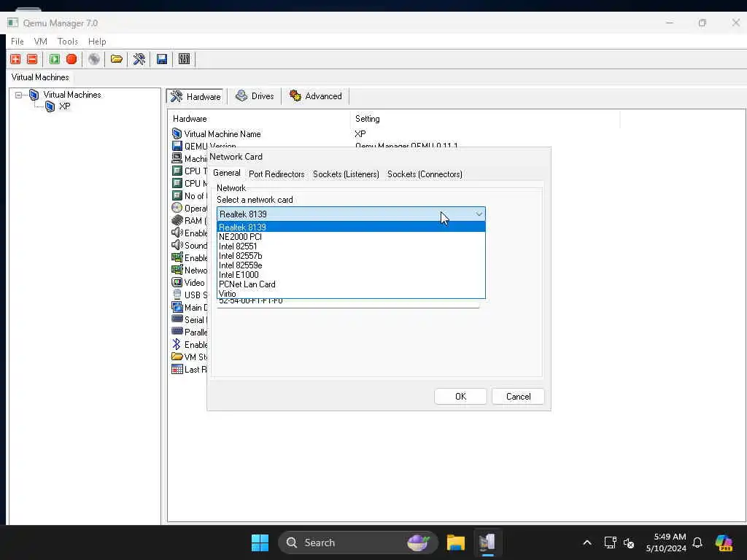This screenshot has height=560, width=747.
Task: Click the red plus add VM toolbar icon
Action: [x=16, y=59]
